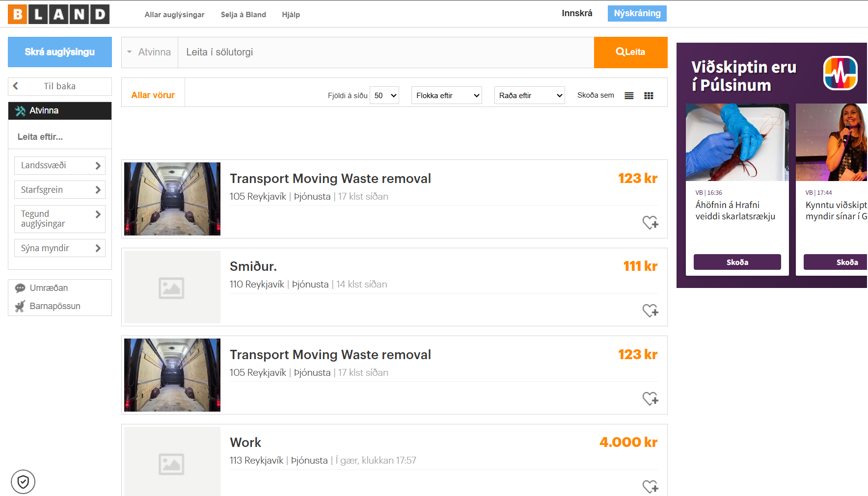The image size is (868, 496).
Task: Expand the Sýna myndir filter
Action: point(60,248)
